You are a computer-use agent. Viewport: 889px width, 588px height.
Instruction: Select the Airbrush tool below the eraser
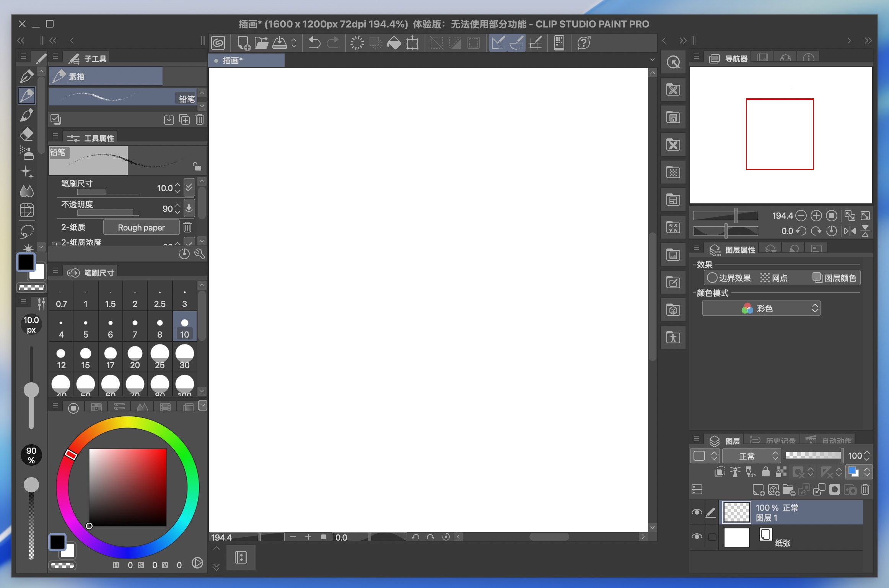(26, 153)
